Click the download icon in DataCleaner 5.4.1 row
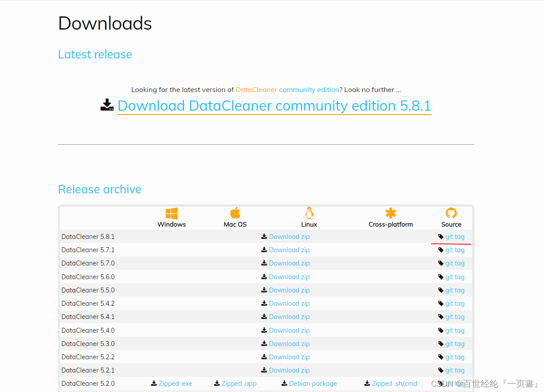The width and height of the screenshot is (544, 392). pyautogui.click(x=264, y=317)
